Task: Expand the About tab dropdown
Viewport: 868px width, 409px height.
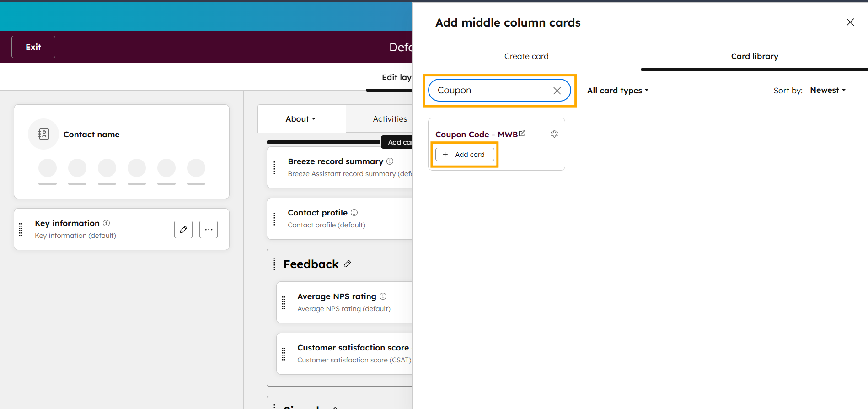Action: click(x=301, y=119)
